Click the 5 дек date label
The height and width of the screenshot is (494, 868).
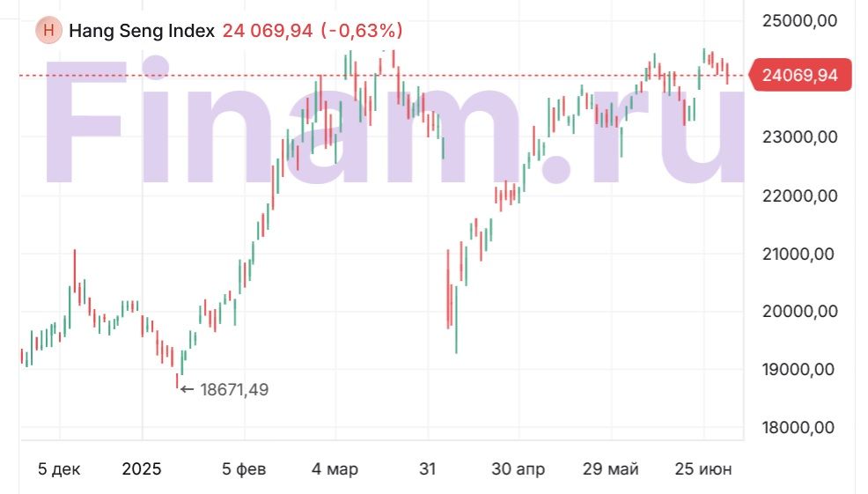[59, 469]
